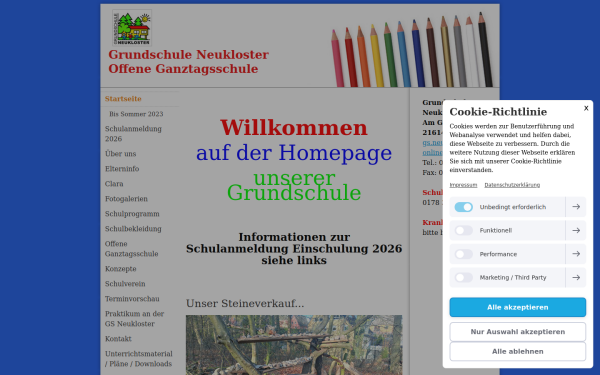Toggle the Unbedingt erforderlich cookie switch
Viewport: 600px width, 375px height.
[x=463, y=207]
